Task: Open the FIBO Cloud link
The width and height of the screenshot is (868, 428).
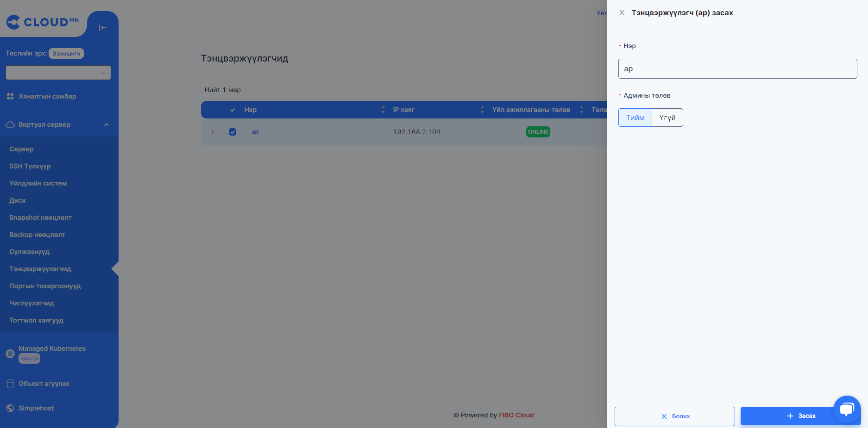Action: (x=516, y=415)
